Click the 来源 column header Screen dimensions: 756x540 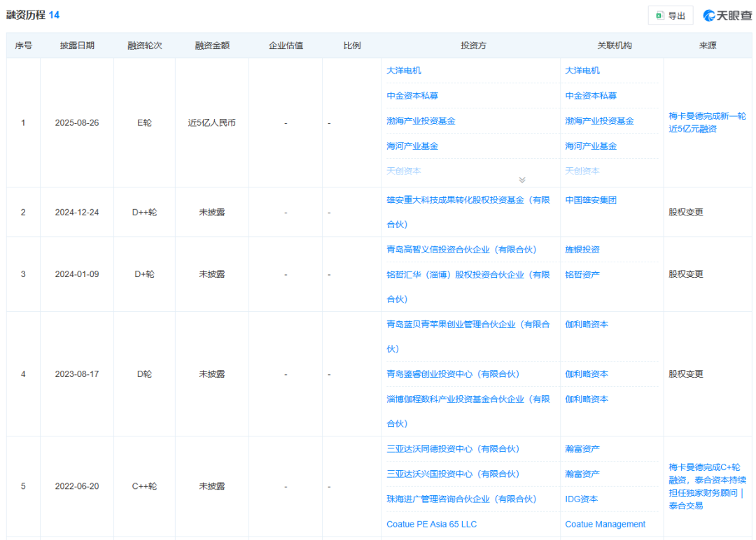(x=708, y=45)
